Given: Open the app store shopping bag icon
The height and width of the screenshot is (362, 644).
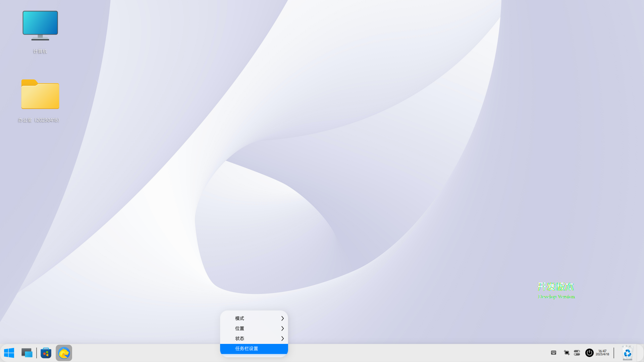Looking at the screenshot, I should 46,353.
